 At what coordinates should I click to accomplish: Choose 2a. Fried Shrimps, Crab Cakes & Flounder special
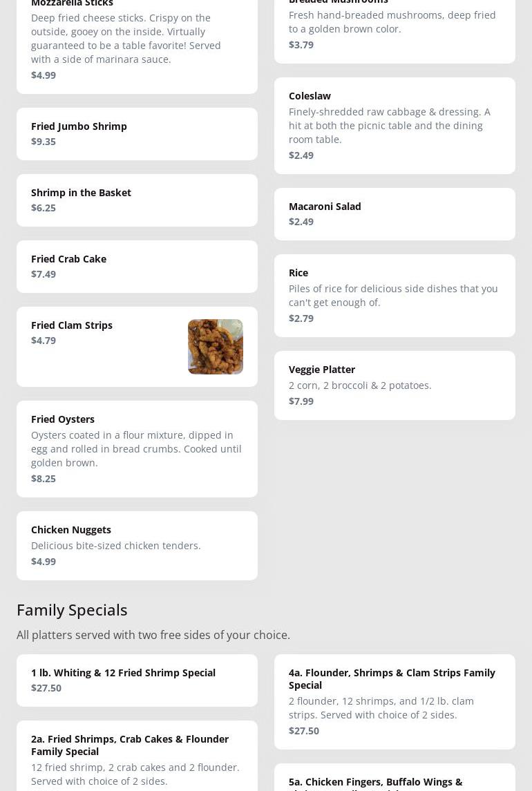click(x=137, y=756)
